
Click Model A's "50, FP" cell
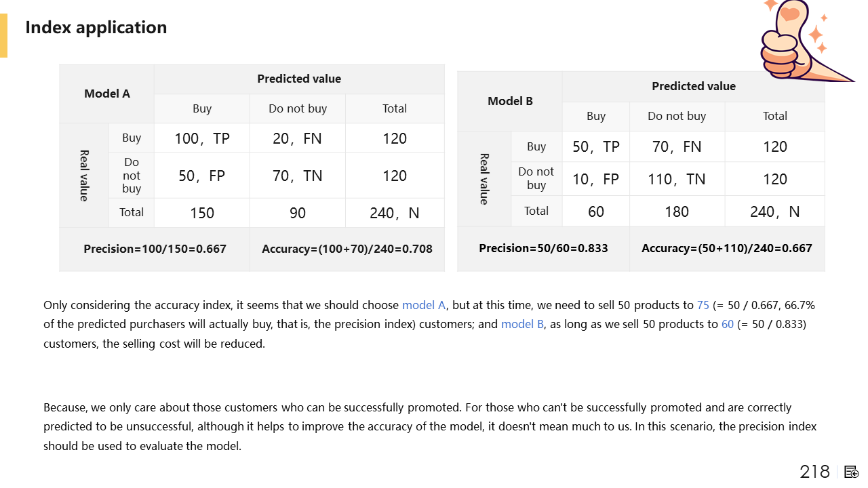point(202,176)
